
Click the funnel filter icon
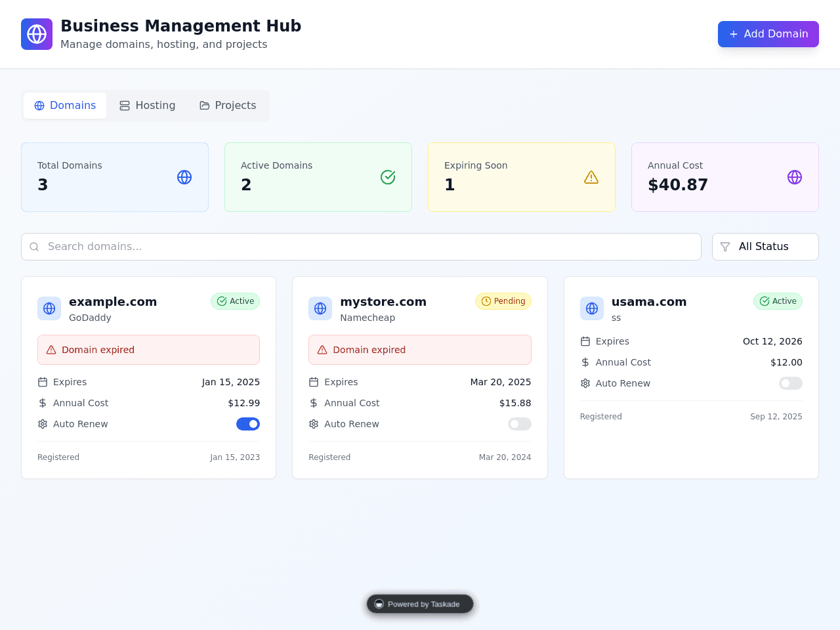point(725,247)
